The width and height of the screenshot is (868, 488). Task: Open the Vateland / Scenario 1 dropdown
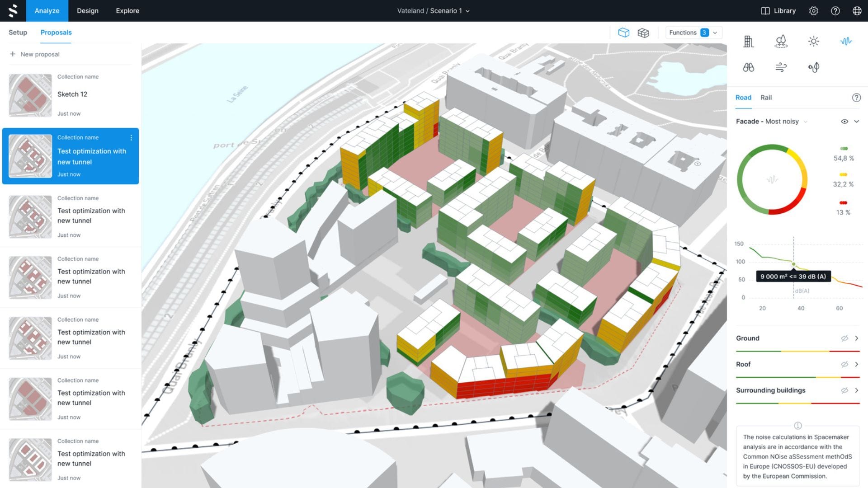(433, 11)
